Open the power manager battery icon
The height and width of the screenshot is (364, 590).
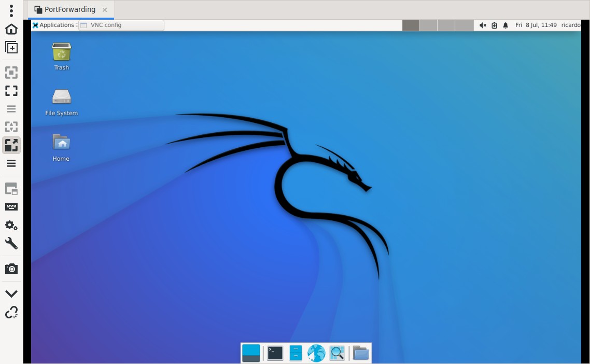pyautogui.click(x=495, y=25)
